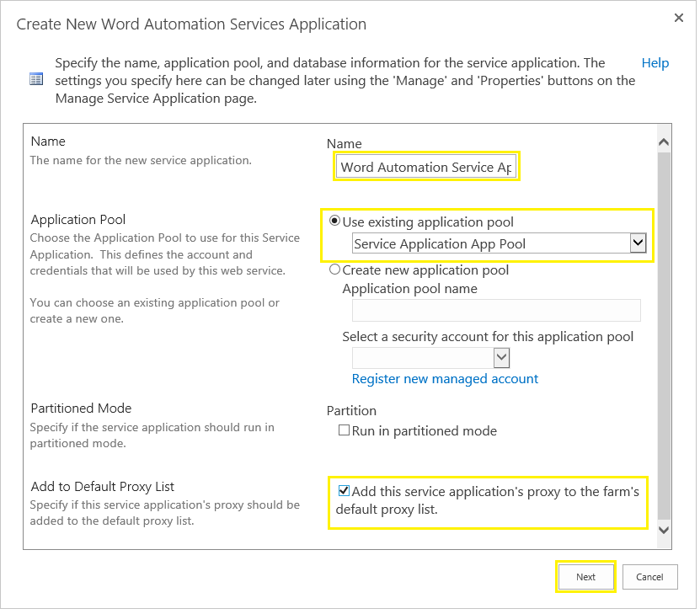Select Create new application pool option
This screenshot has width=700, height=614.
[x=334, y=270]
